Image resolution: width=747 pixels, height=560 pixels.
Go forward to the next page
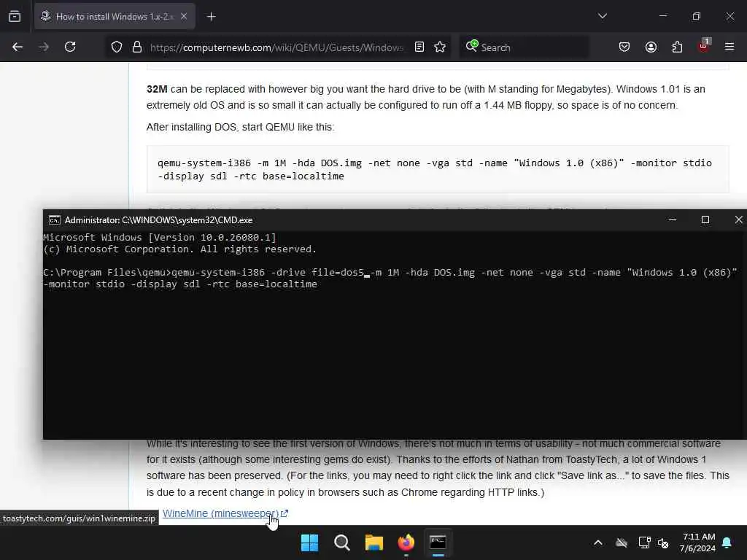[x=44, y=47]
